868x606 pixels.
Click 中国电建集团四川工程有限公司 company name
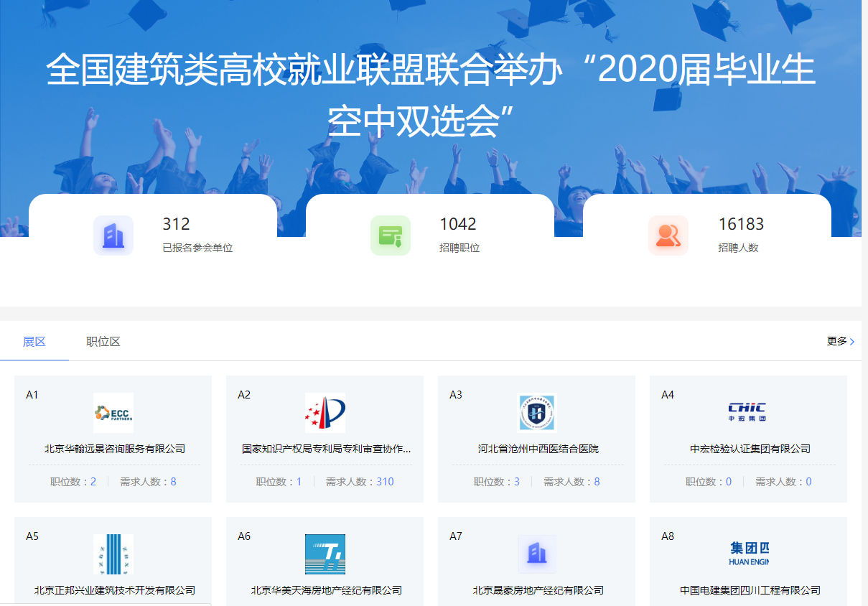[x=750, y=590]
